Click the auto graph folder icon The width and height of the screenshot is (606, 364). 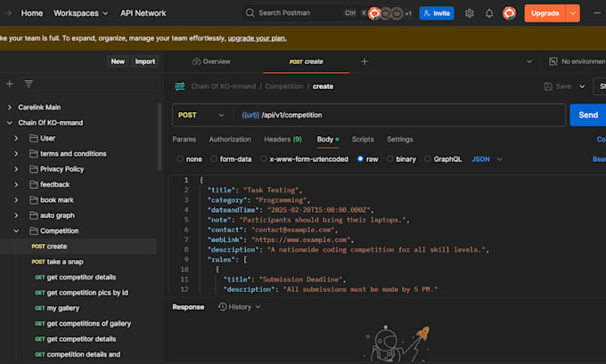pyautogui.click(x=34, y=215)
